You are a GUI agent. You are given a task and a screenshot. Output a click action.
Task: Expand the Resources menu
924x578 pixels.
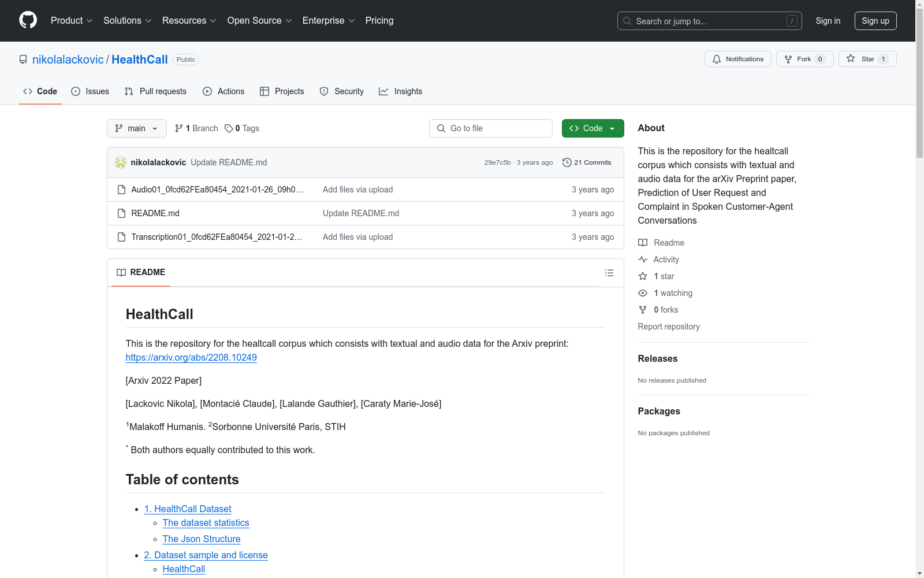[189, 21]
